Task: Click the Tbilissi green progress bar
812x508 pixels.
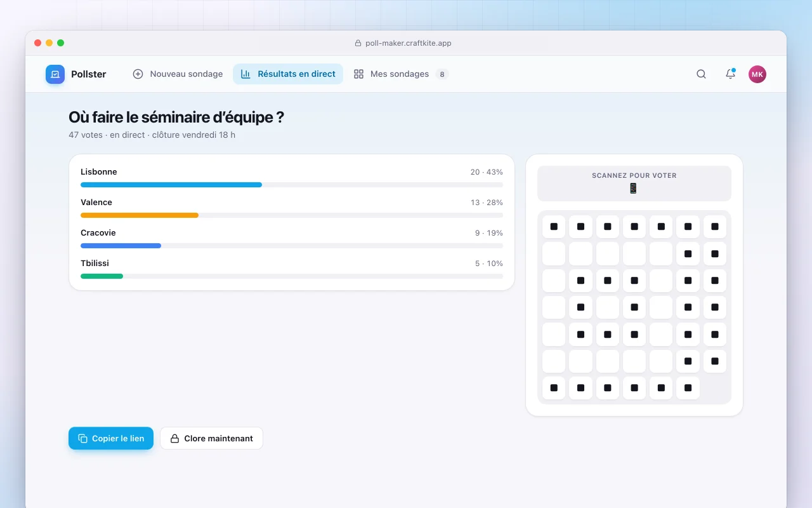Action: (101, 276)
